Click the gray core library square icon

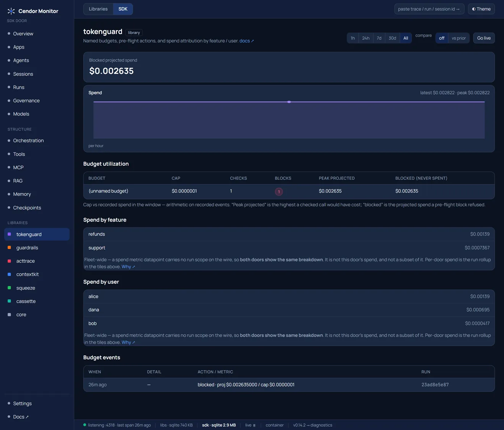click(9, 314)
